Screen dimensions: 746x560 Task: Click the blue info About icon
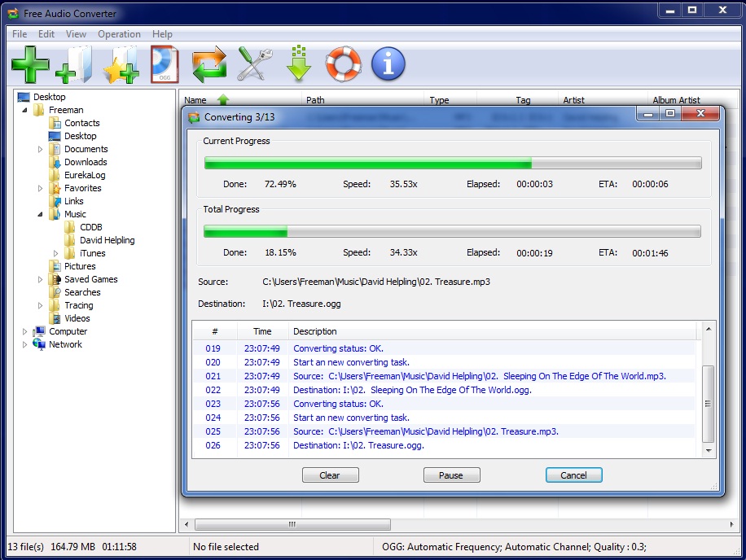tap(388, 64)
